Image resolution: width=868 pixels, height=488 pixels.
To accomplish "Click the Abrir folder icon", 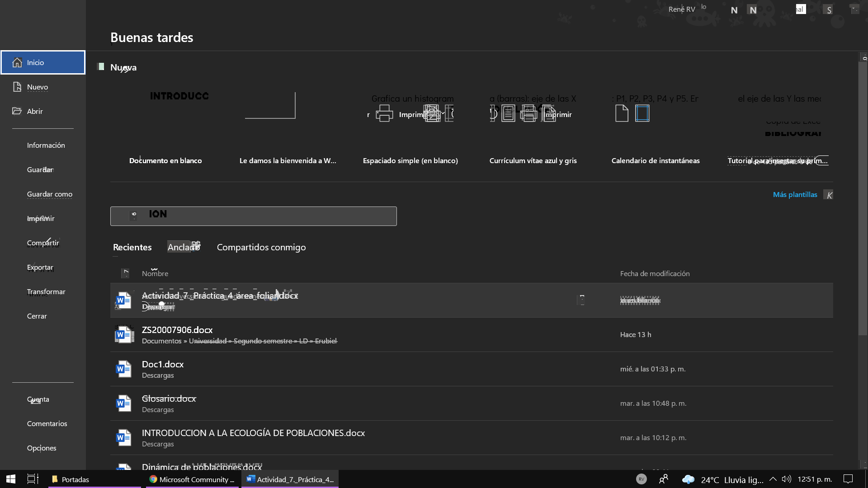I will 17,111.
